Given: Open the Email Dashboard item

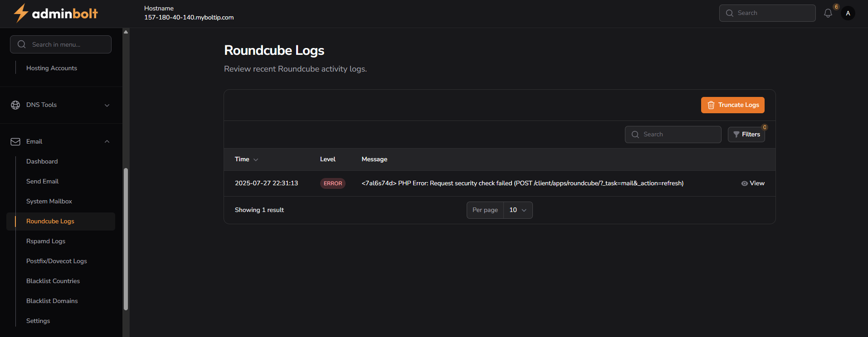Looking at the screenshot, I should pyautogui.click(x=42, y=162).
